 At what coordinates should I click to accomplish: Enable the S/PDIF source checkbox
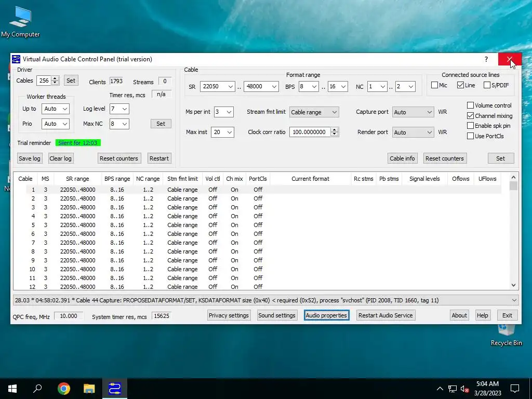(487, 85)
